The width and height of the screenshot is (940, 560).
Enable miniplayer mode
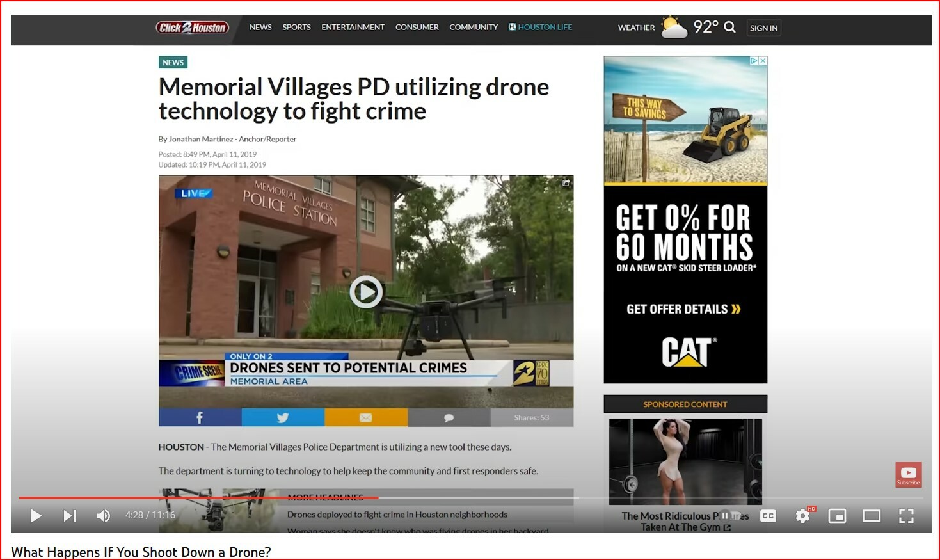(837, 516)
